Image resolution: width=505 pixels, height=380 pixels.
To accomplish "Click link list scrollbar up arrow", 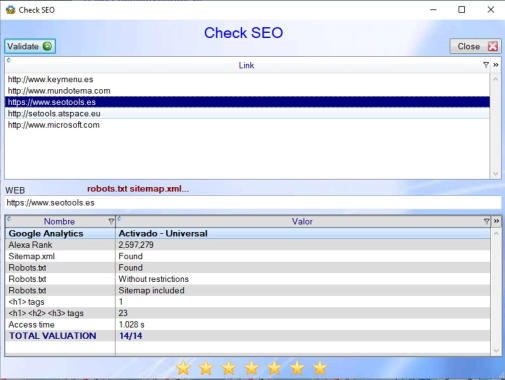I will [x=496, y=79].
